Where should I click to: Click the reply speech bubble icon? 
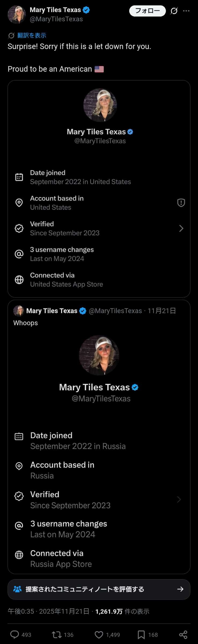point(14,634)
